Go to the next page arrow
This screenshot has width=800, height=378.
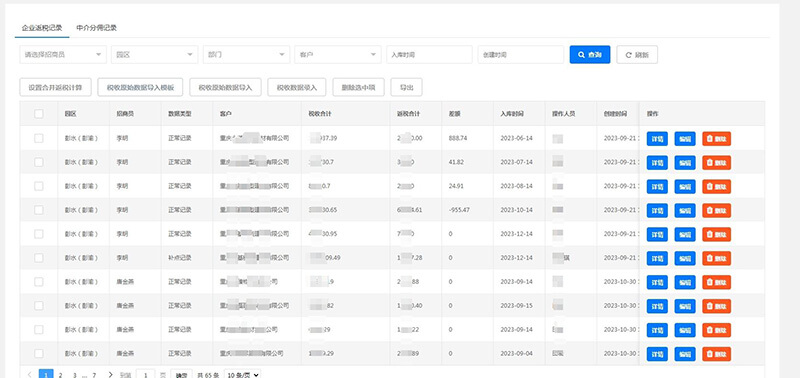(111, 375)
